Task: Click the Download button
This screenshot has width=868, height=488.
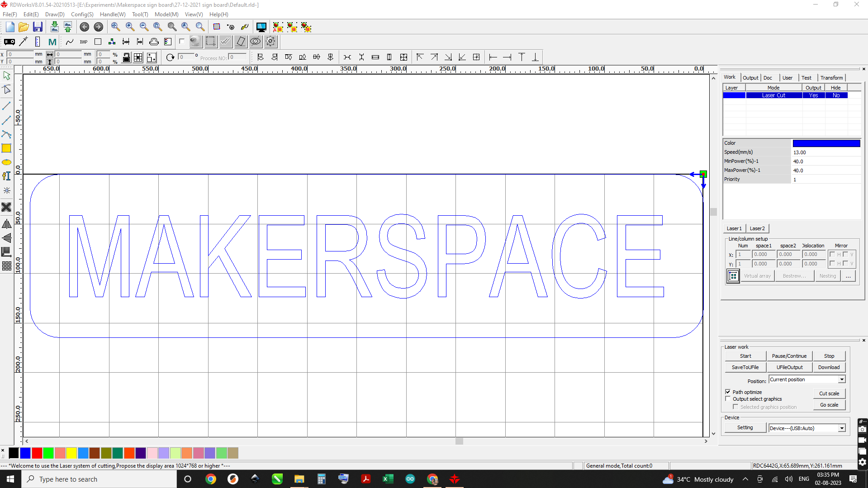Action: 829,367
